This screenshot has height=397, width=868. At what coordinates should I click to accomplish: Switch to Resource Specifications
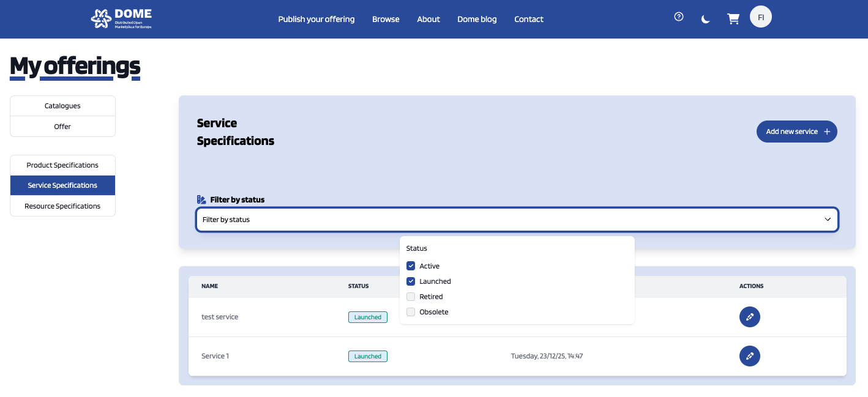[x=62, y=206]
